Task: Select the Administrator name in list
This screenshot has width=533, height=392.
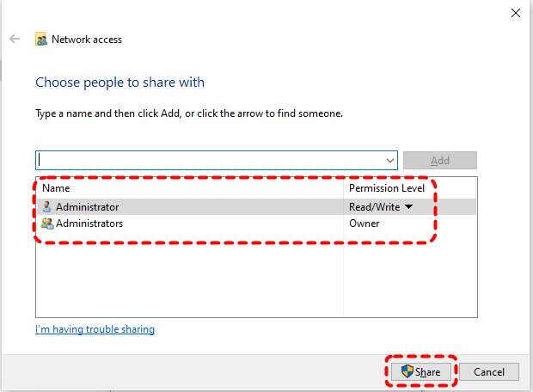Action: (x=87, y=207)
